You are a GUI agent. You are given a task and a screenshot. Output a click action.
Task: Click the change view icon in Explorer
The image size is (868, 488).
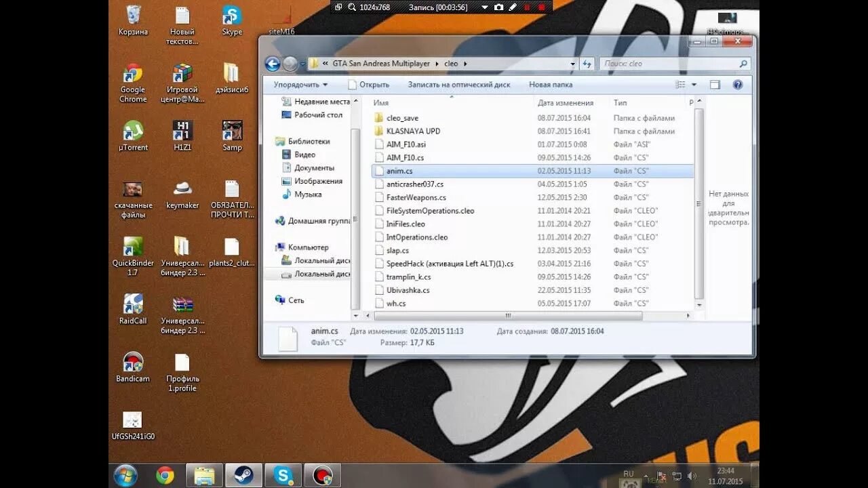click(680, 85)
